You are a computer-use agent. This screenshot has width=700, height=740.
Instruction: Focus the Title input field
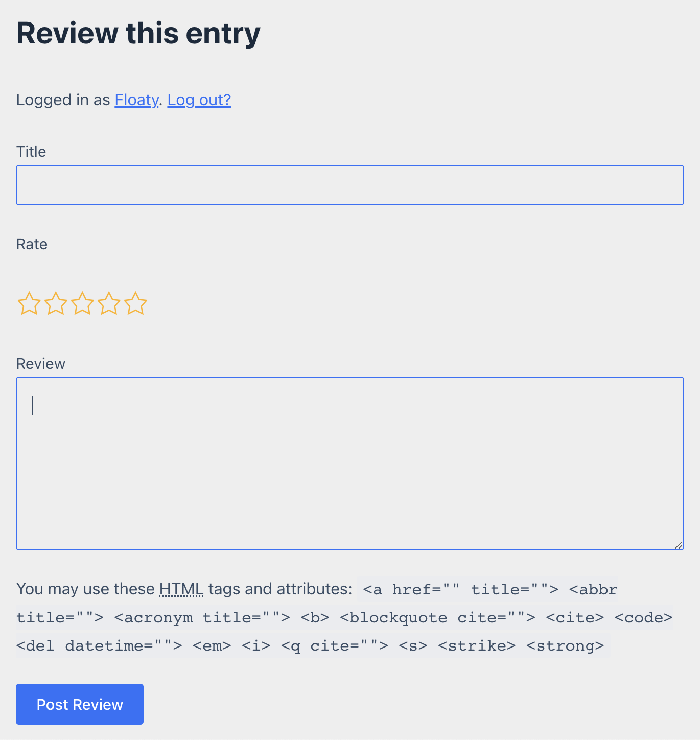click(349, 185)
